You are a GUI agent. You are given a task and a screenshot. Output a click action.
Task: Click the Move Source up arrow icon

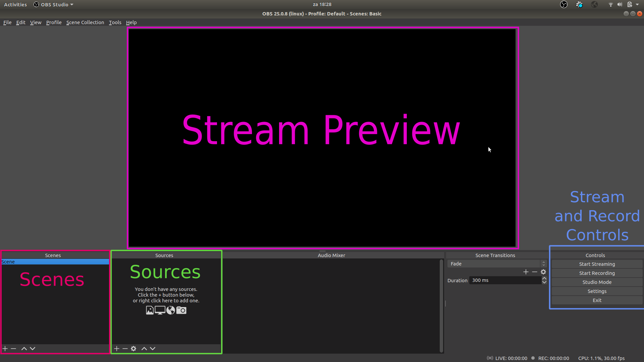144,348
